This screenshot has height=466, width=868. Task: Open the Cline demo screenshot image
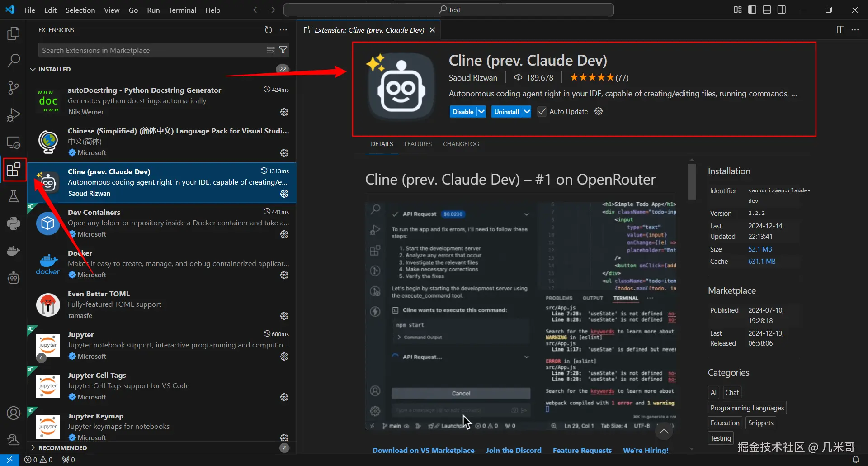(521, 316)
